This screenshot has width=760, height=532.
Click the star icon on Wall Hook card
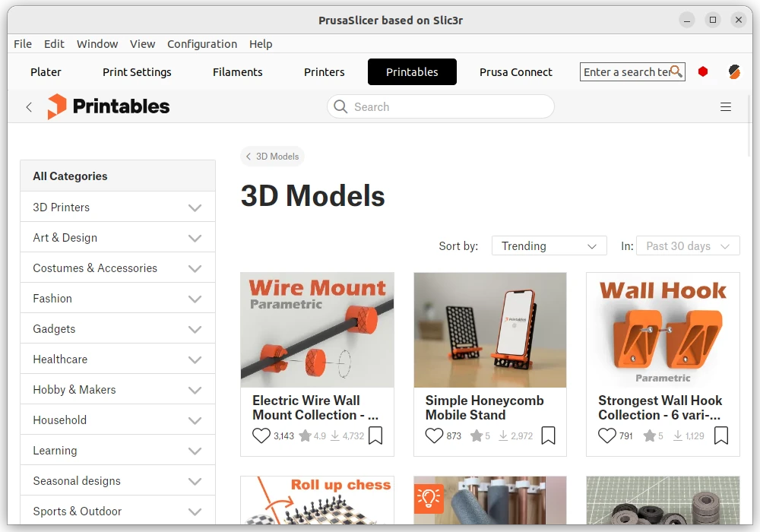[650, 435]
